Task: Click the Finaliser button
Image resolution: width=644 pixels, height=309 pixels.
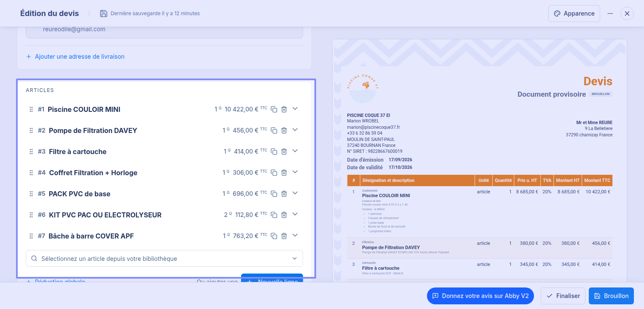Action: point(563,296)
